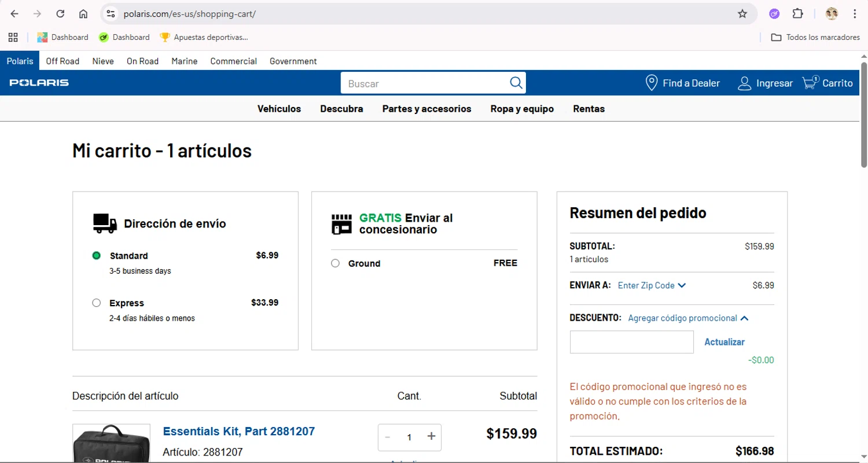868x463 pixels.
Task: Switch to the Off Road tab
Action: coord(62,61)
